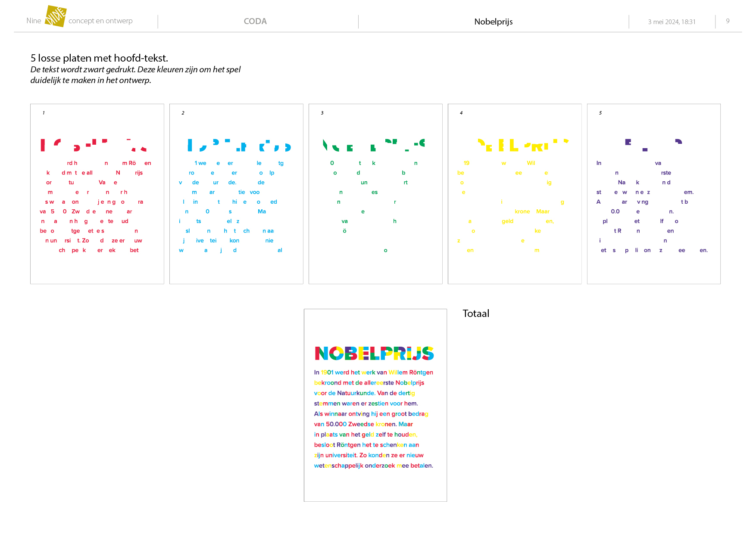Click the poster text line 'In 1901 werd het werk'

click(373, 373)
